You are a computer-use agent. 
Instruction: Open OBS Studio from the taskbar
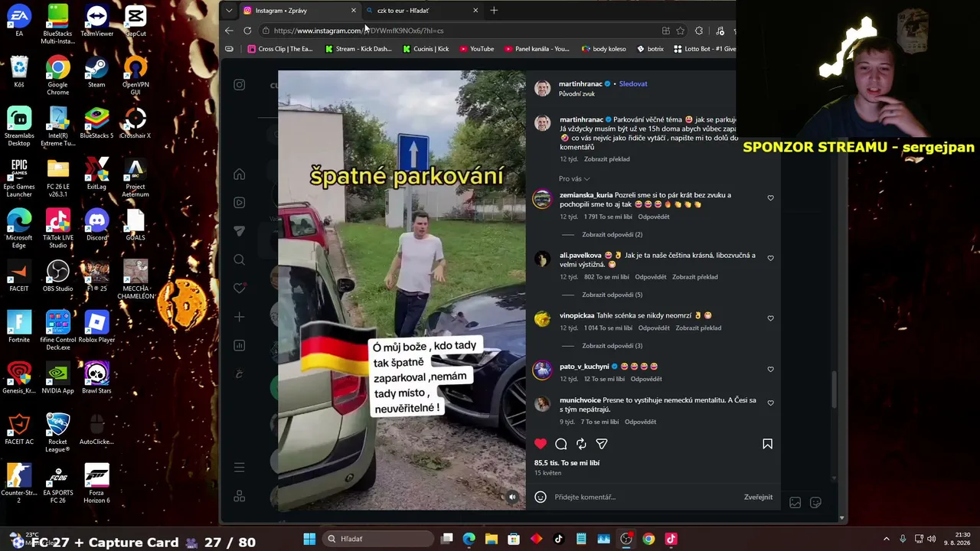(x=626, y=539)
